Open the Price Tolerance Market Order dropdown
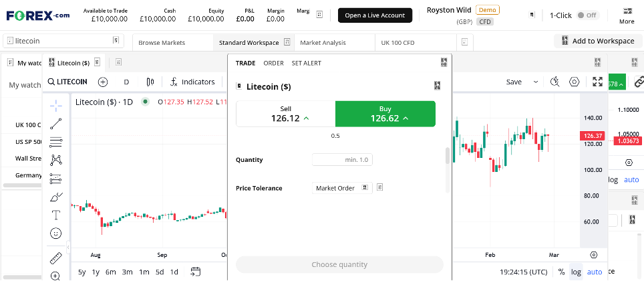 tap(342, 188)
